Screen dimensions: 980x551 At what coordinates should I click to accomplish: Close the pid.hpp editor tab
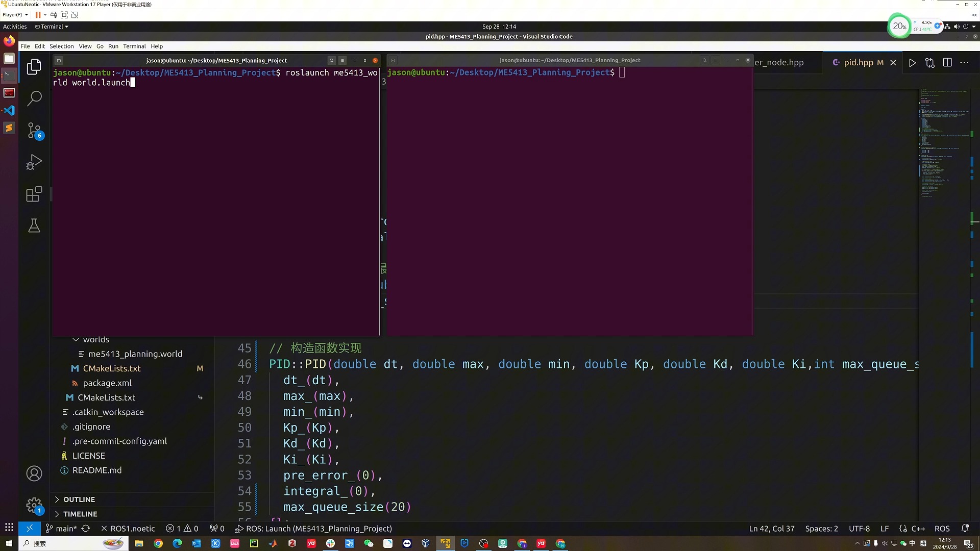(x=893, y=62)
